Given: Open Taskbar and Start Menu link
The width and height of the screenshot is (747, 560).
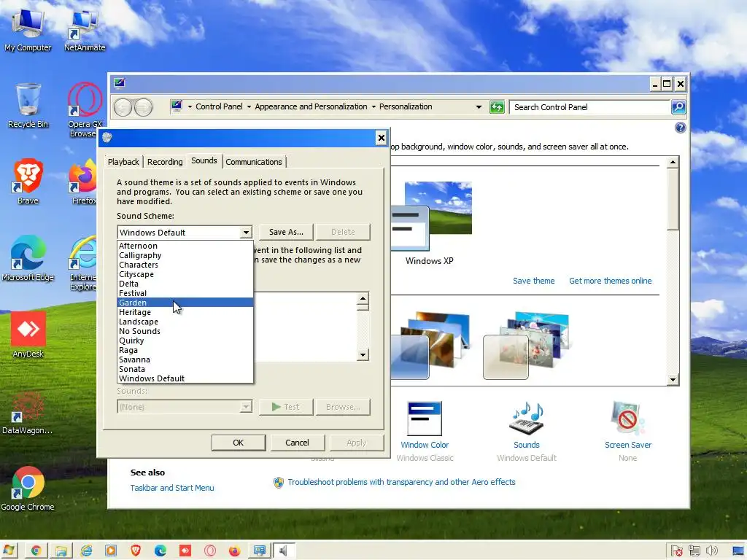Looking at the screenshot, I should (x=172, y=488).
